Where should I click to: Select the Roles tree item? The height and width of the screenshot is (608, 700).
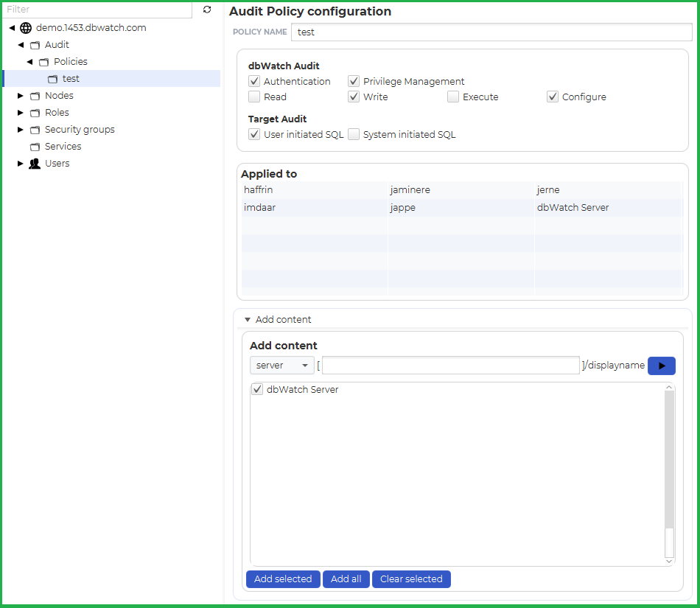click(57, 113)
